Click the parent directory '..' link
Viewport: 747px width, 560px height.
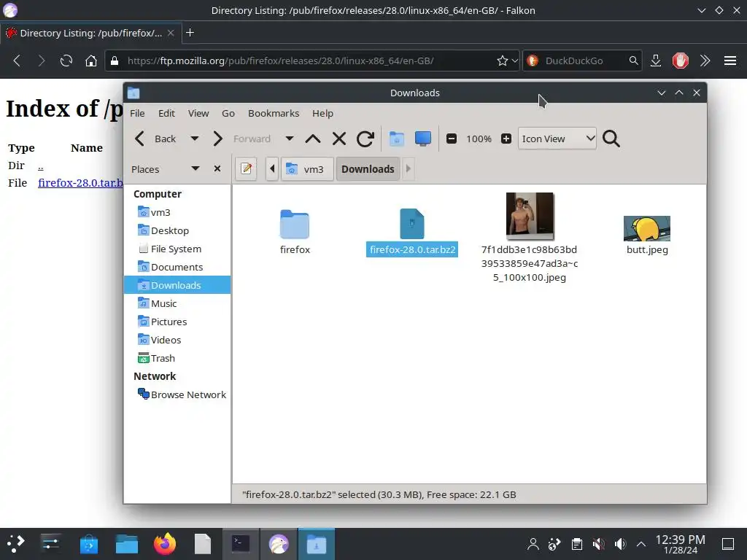(41, 166)
